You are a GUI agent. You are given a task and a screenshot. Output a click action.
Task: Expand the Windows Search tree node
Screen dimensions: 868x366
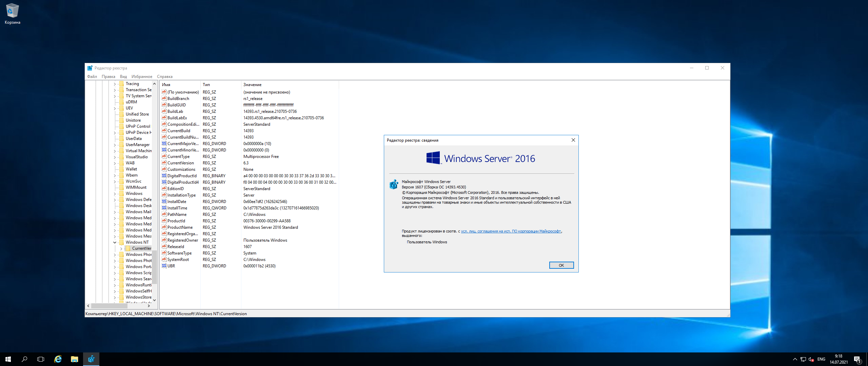tap(115, 279)
